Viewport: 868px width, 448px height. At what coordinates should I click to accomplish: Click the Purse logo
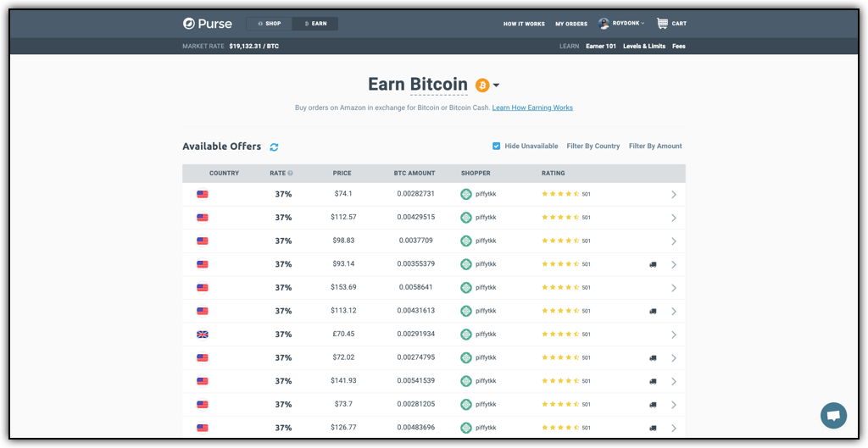click(208, 24)
